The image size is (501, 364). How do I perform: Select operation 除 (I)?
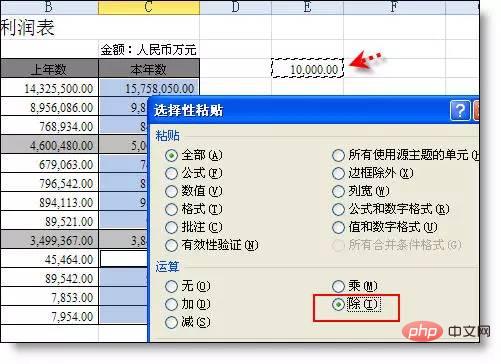[x=356, y=304]
